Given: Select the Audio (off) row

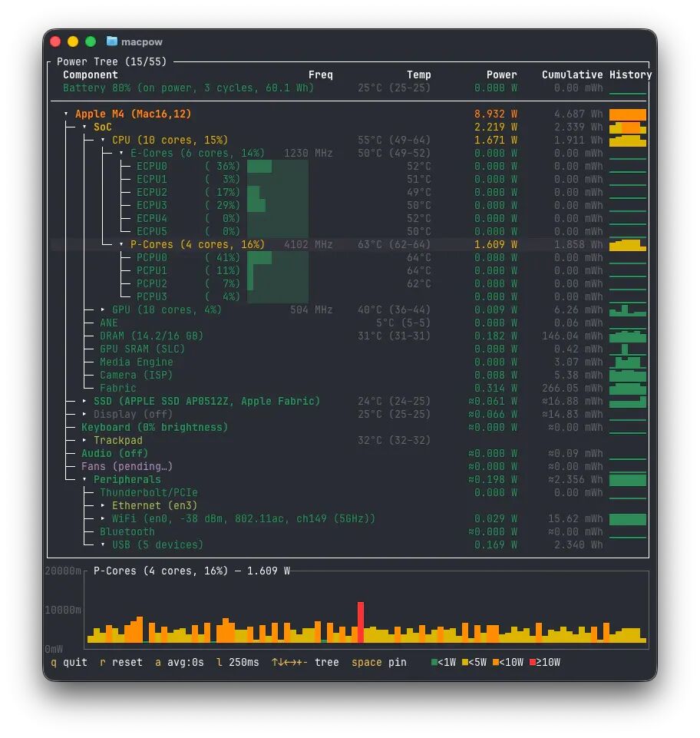Looking at the screenshot, I should (348, 453).
